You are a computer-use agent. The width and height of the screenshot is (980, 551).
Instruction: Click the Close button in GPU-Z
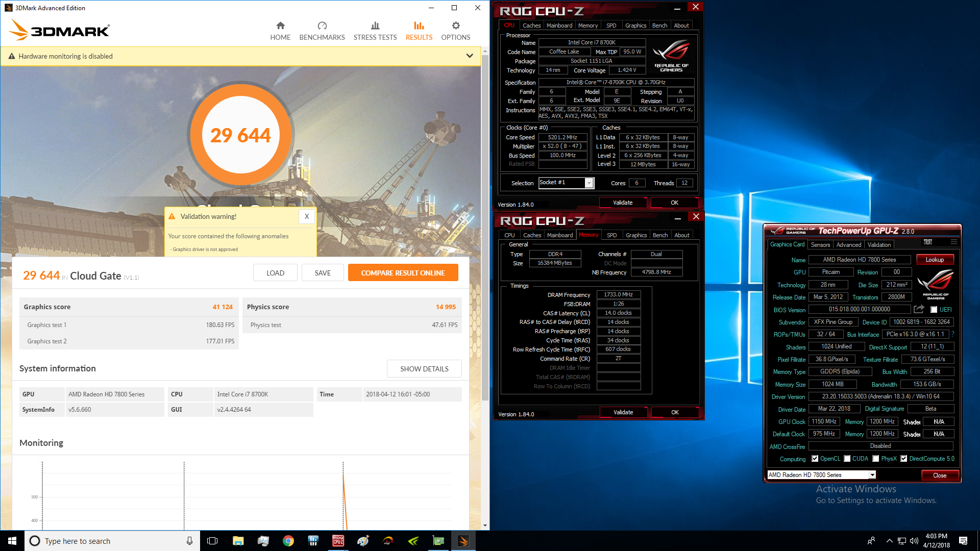940,475
